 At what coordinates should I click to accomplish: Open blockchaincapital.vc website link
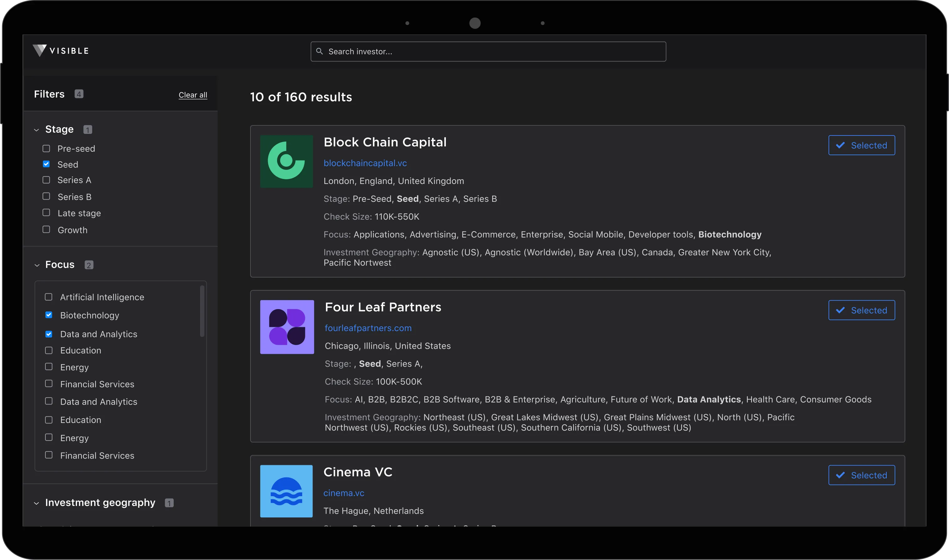tap(365, 163)
